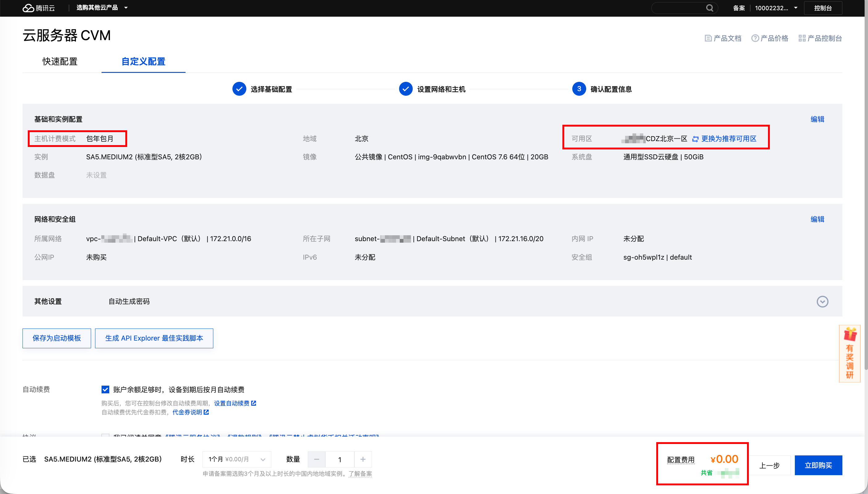
Task: Open the 时长 duration dropdown
Action: point(237,459)
